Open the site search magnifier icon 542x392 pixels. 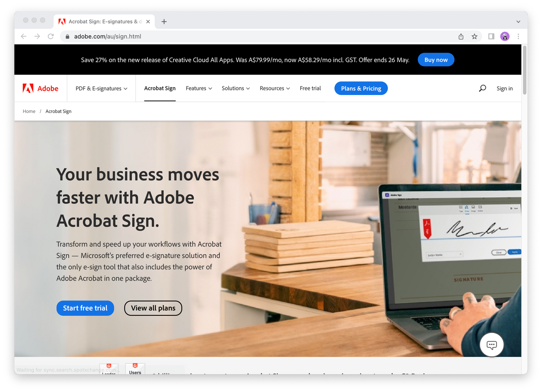click(482, 89)
